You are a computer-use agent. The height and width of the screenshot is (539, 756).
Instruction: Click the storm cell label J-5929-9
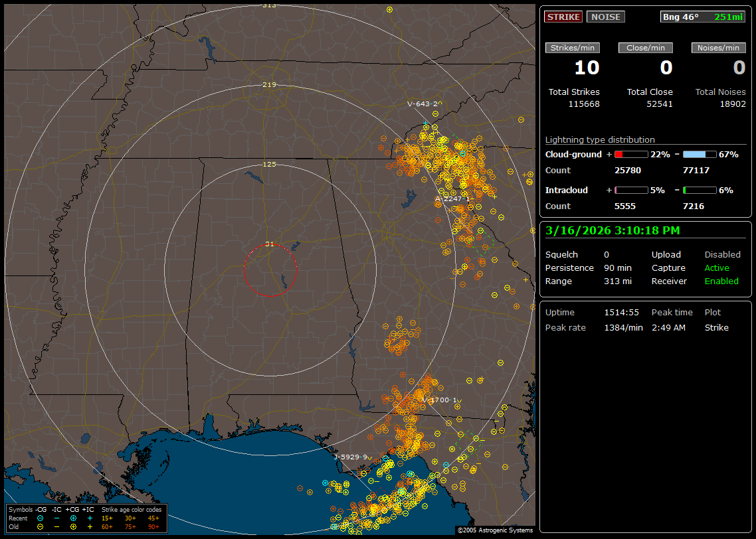349,457
